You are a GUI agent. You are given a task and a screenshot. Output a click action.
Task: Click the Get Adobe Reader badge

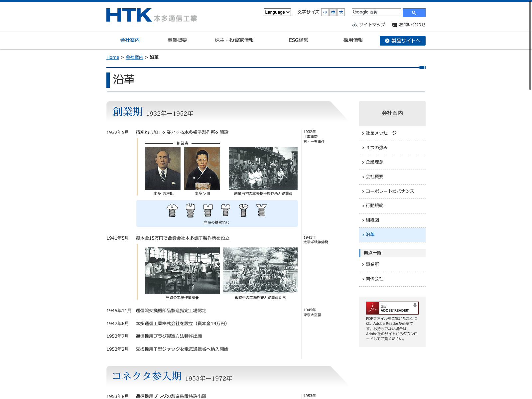tap(392, 308)
